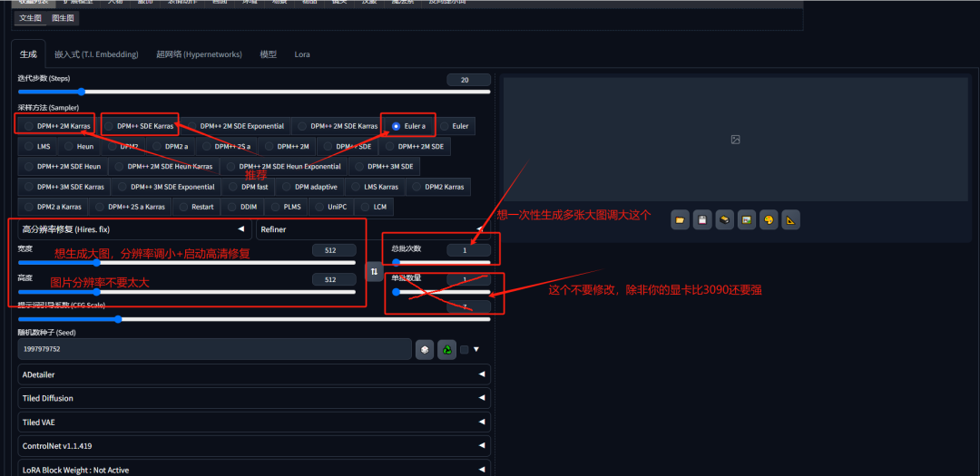
Task: Select the LCM sampler
Action: pyautogui.click(x=374, y=207)
